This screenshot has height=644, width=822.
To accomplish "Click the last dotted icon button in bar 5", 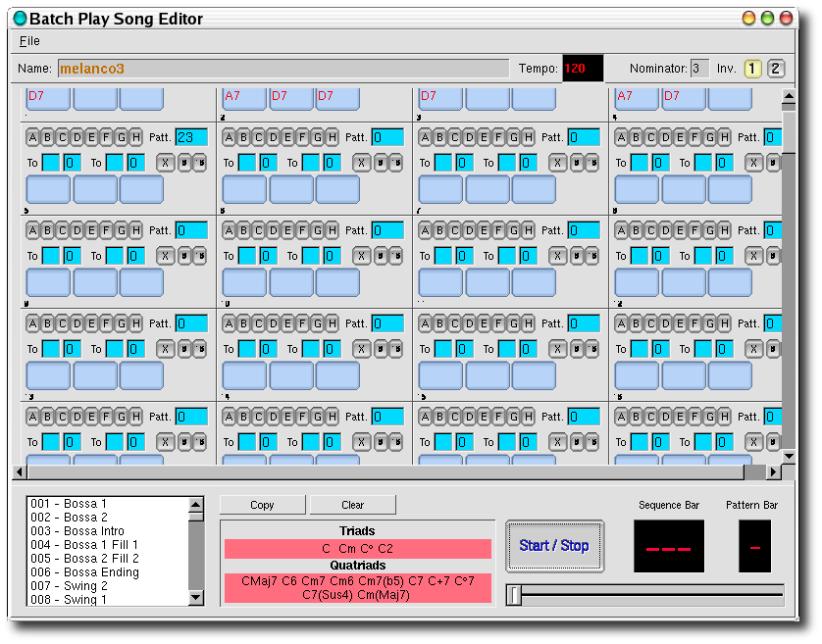I will click(200, 163).
